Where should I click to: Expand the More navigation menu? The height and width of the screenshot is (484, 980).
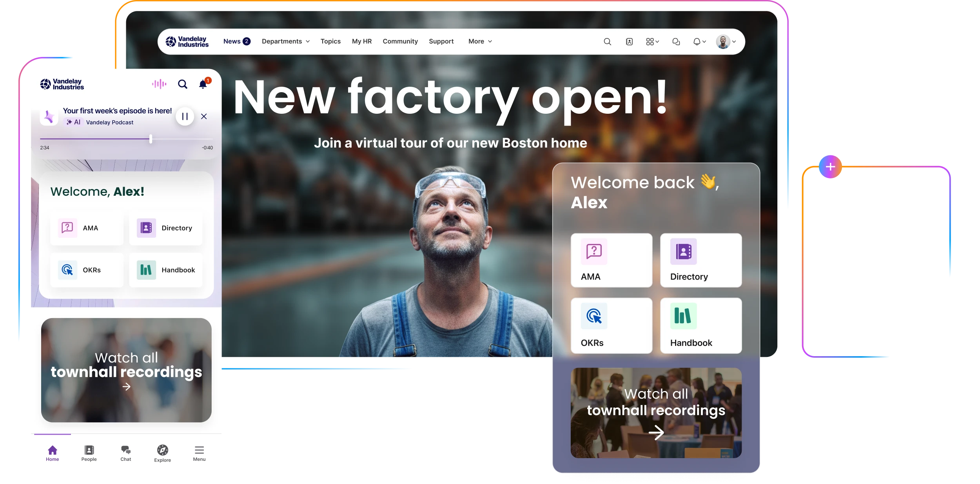point(479,41)
